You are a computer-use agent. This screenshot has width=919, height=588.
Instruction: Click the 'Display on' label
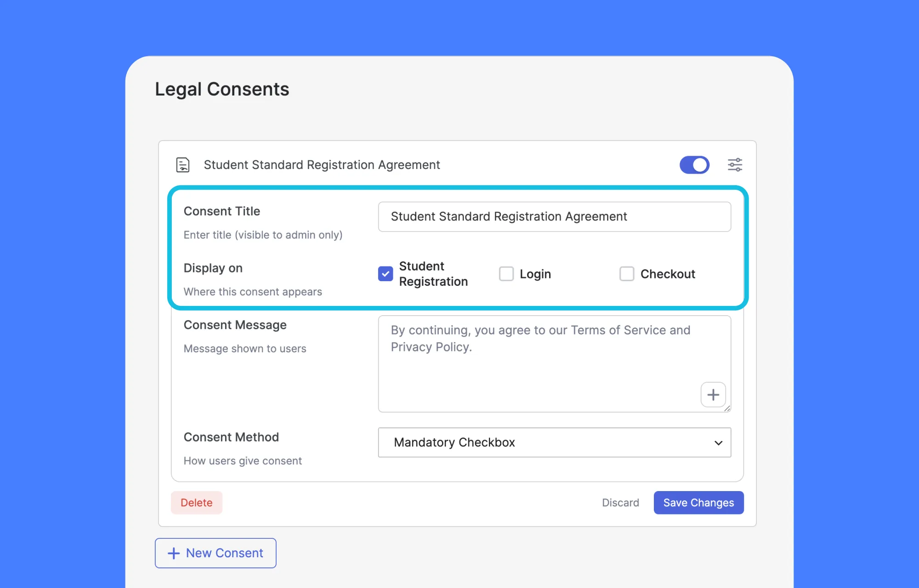pyautogui.click(x=213, y=268)
